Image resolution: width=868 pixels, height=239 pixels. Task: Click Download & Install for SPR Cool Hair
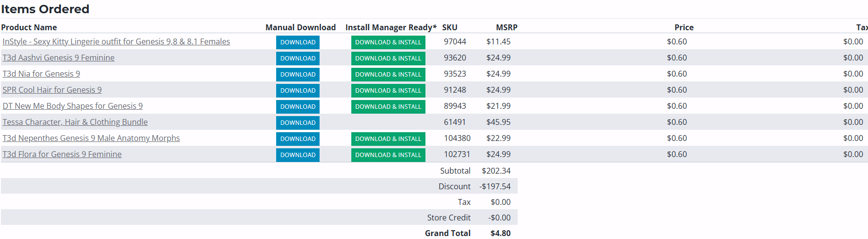point(388,90)
